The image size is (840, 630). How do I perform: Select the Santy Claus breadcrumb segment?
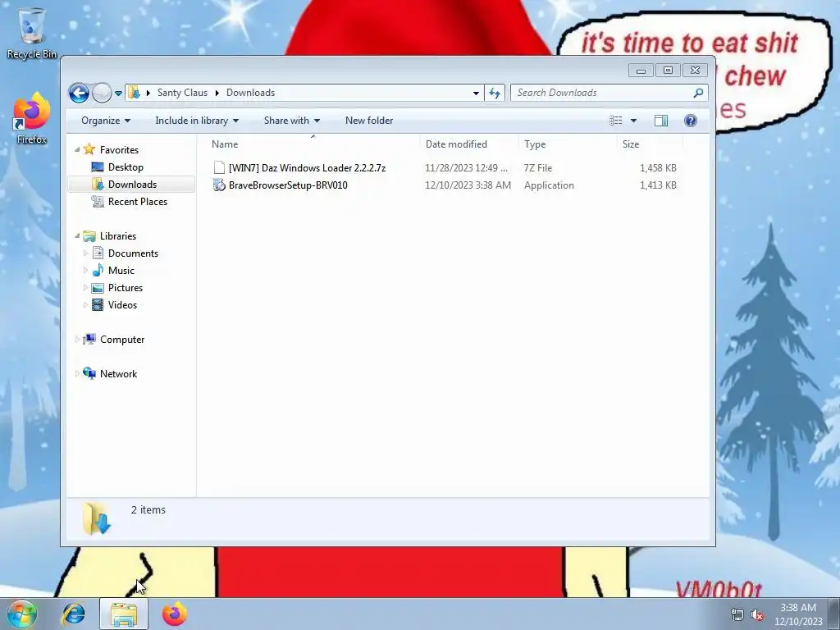tap(182, 93)
